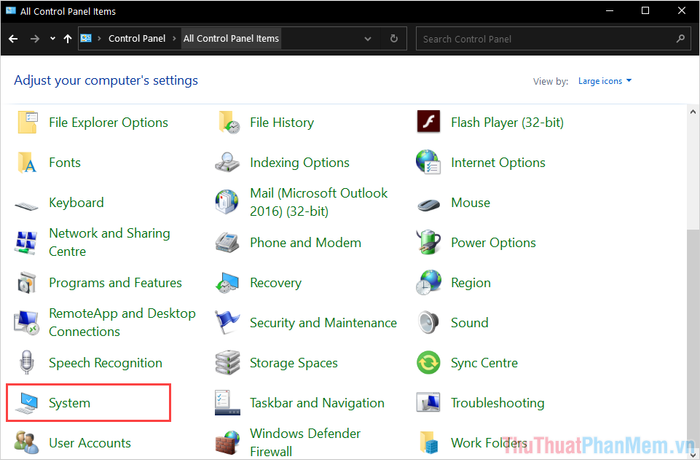Viewport: 700px width, 460px height.
Task: Open the Keyboard icon
Action: [26, 206]
